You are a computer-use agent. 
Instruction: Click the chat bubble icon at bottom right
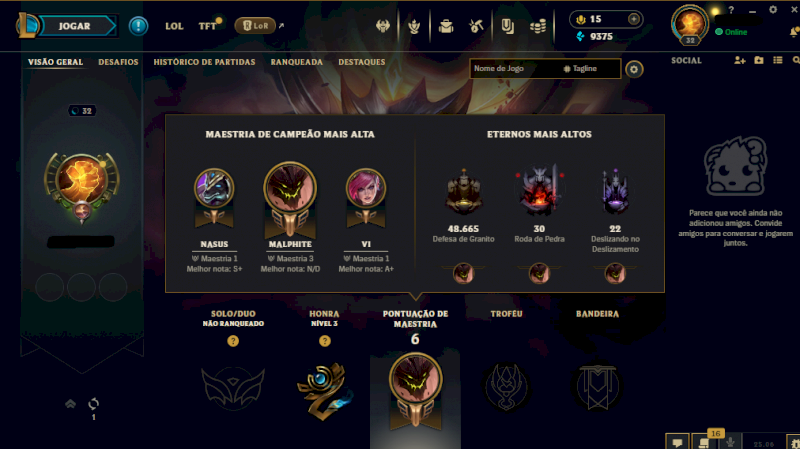(x=678, y=442)
